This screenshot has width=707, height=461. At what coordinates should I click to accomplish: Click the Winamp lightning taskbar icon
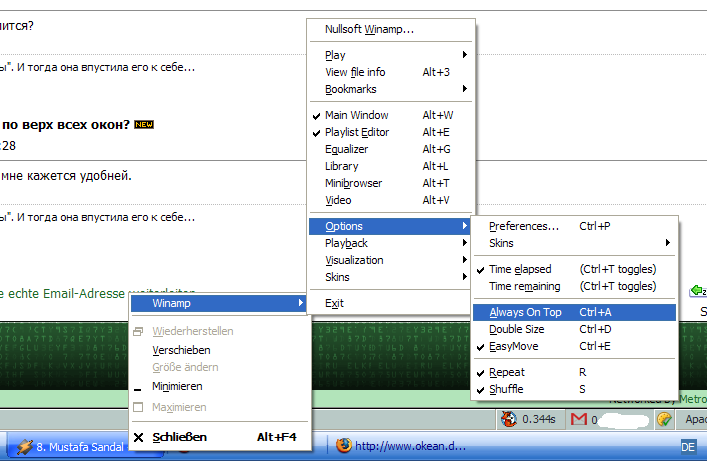click(x=25, y=447)
